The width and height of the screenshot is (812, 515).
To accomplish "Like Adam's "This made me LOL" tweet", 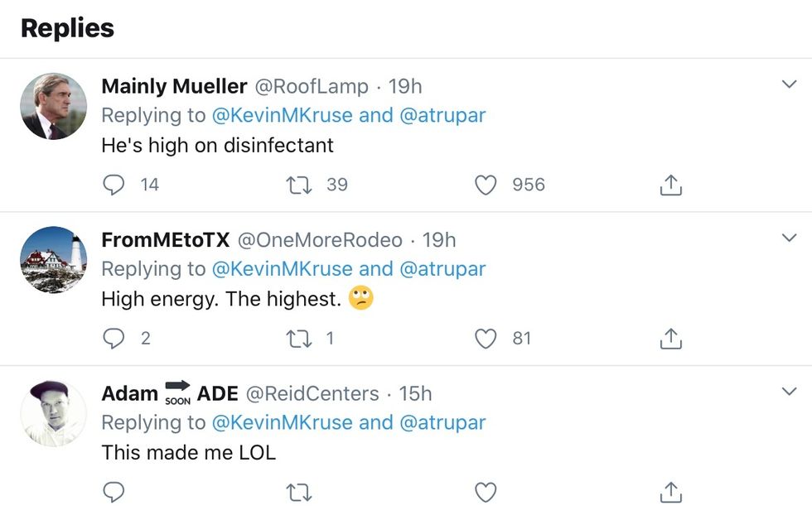I will click(486, 493).
